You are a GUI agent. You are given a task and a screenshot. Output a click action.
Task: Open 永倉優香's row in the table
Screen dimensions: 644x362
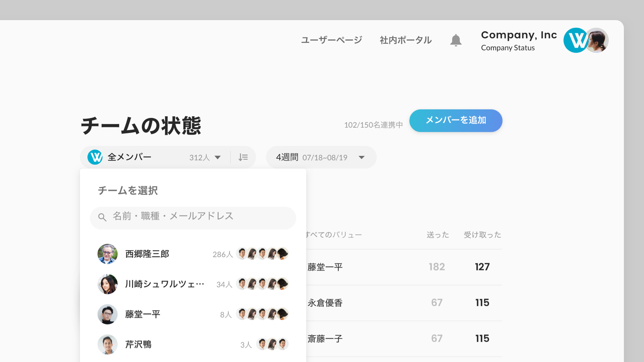point(404,303)
